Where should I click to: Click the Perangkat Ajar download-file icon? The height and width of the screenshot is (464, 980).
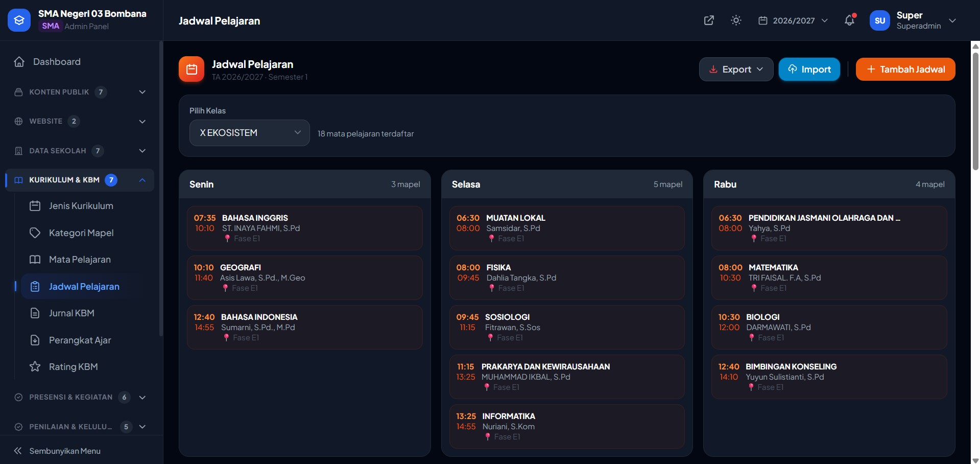click(x=35, y=340)
